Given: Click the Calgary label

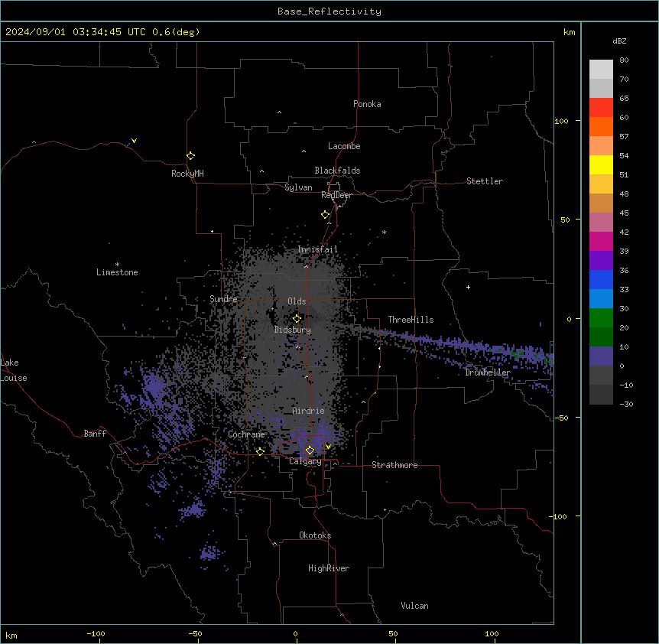Looking at the screenshot, I should click(x=305, y=461).
